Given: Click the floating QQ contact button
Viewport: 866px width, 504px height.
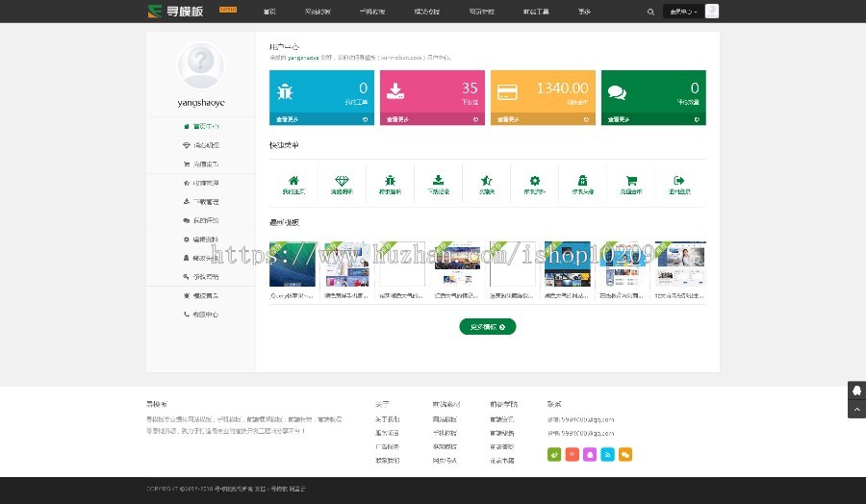Looking at the screenshot, I should point(856,391).
